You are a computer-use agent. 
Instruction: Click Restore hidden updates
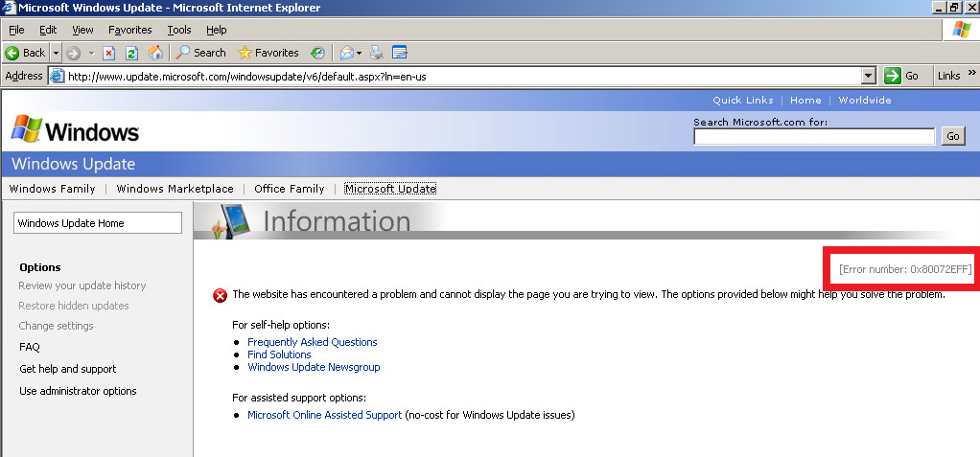coord(74,306)
